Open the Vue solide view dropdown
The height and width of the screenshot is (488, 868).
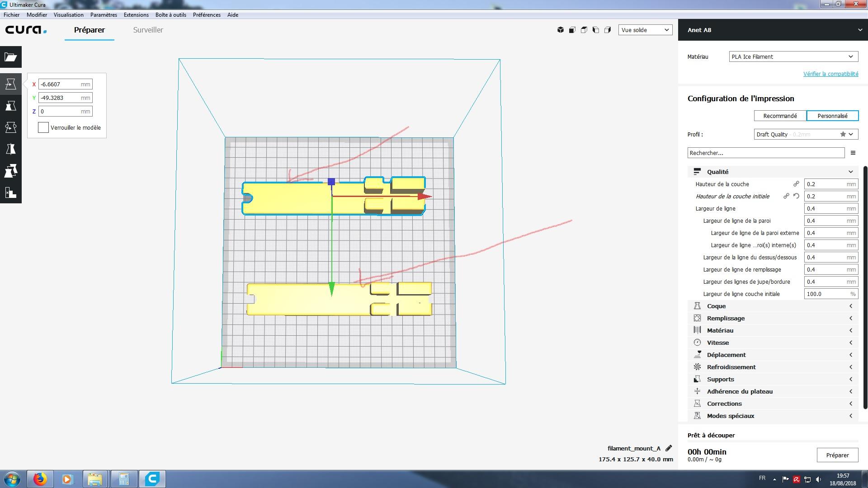click(645, 30)
